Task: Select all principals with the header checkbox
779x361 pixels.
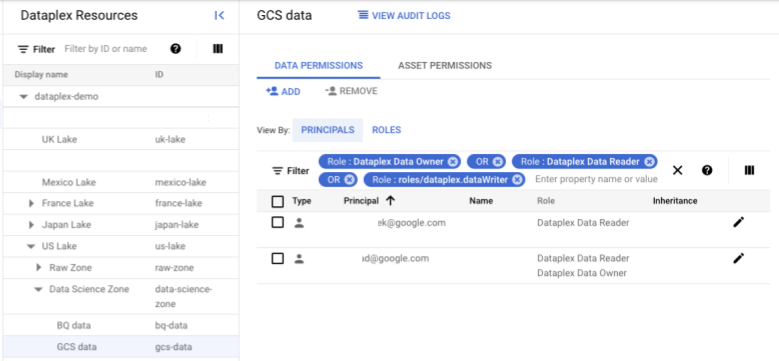Action: pos(278,201)
